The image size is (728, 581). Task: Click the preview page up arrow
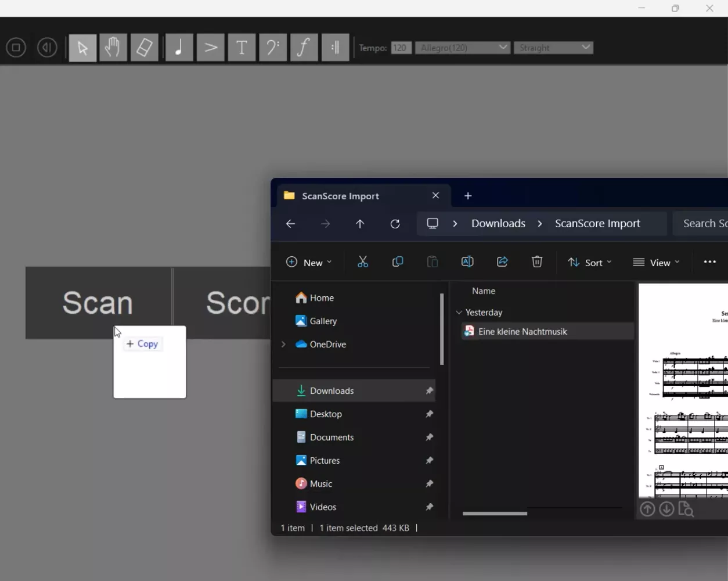(647, 510)
